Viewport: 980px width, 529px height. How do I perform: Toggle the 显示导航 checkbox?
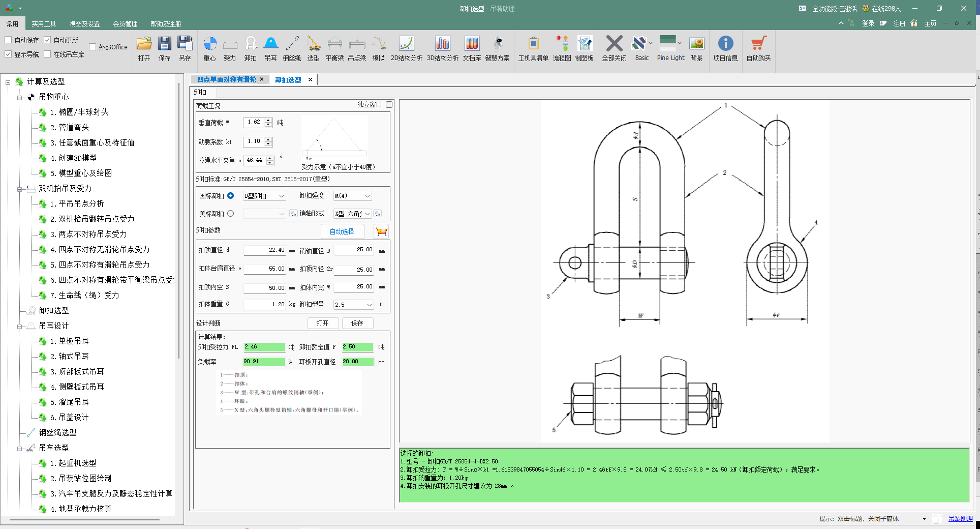pyautogui.click(x=8, y=54)
